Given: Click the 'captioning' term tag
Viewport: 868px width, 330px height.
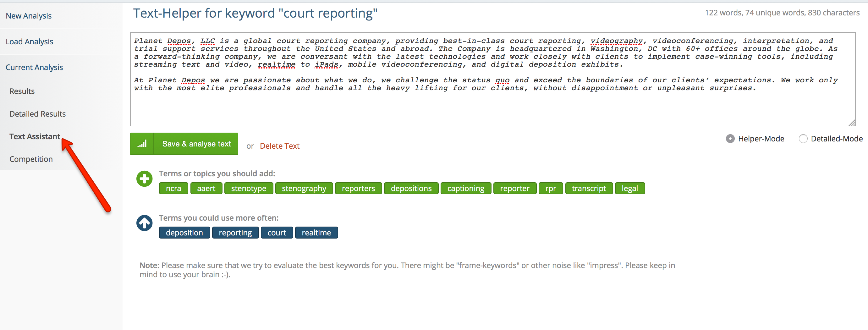Looking at the screenshot, I should click(x=466, y=189).
